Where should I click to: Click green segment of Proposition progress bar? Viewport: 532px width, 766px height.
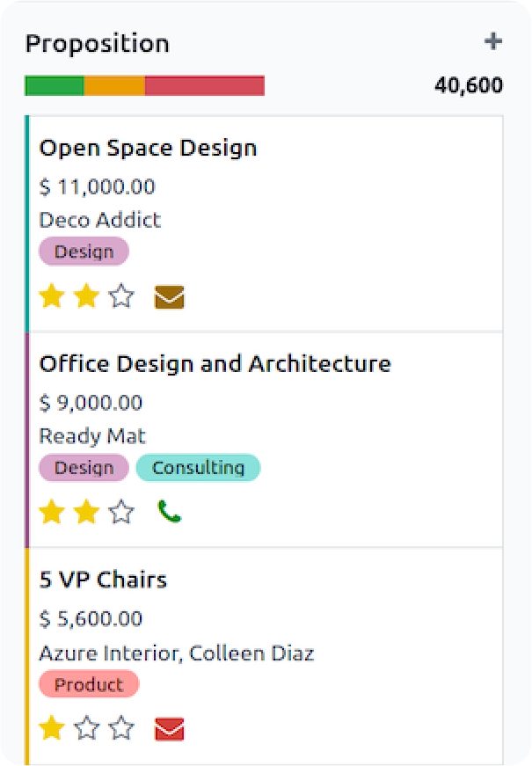tap(55, 85)
